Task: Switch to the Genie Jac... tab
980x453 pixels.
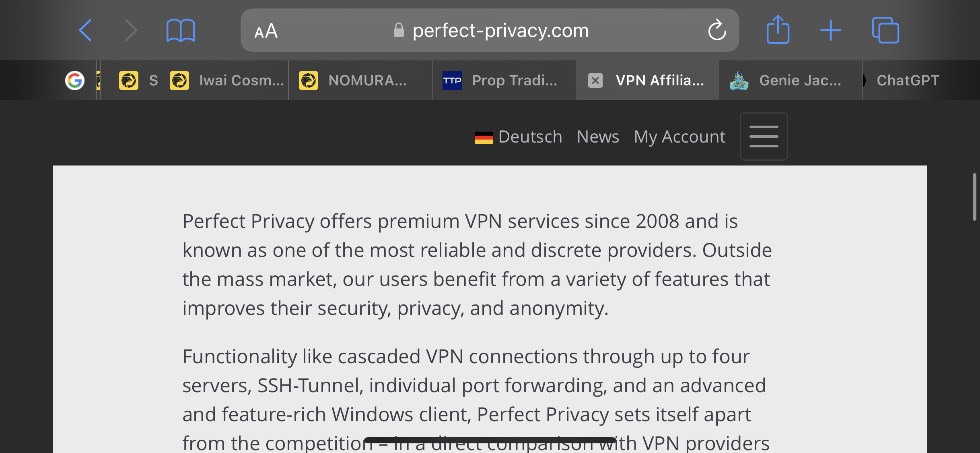Action: pyautogui.click(x=791, y=81)
